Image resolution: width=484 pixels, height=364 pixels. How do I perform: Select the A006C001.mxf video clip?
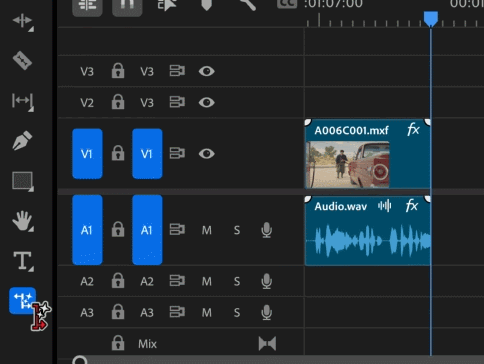pos(368,154)
